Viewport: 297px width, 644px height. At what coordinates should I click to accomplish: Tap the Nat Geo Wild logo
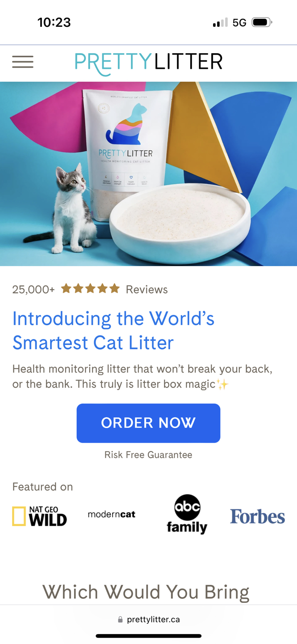tap(39, 516)
